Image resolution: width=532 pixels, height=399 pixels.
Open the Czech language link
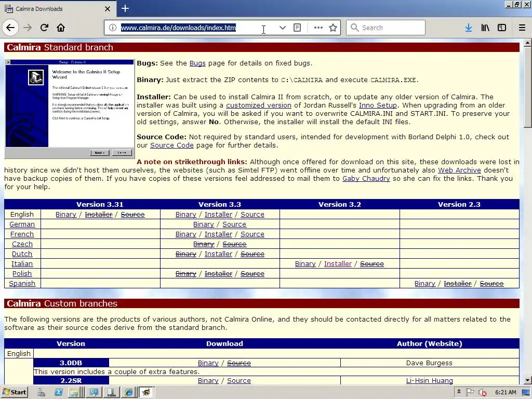pos(22,244)
